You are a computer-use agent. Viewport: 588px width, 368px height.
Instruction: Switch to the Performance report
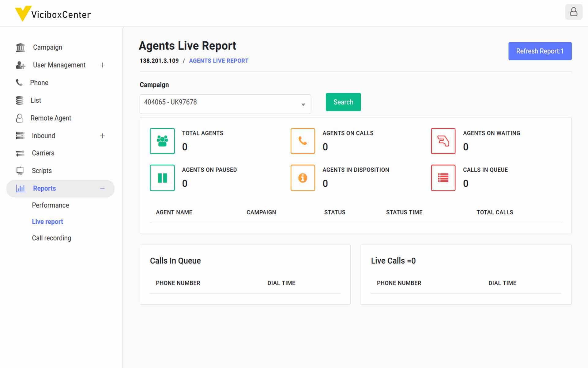coord(51,205)
